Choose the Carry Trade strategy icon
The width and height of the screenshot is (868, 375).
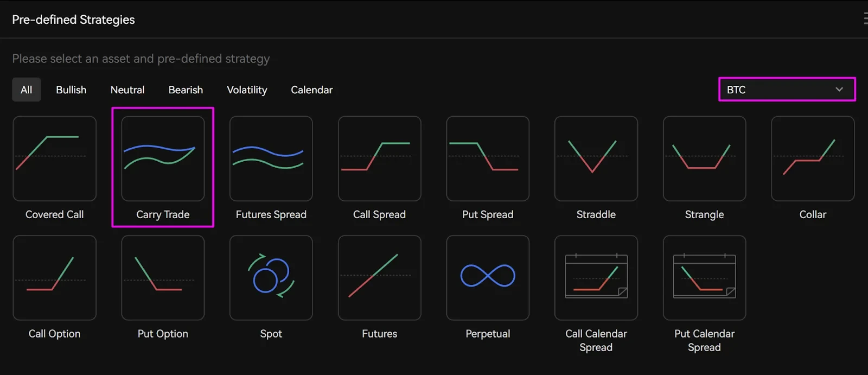163,158
